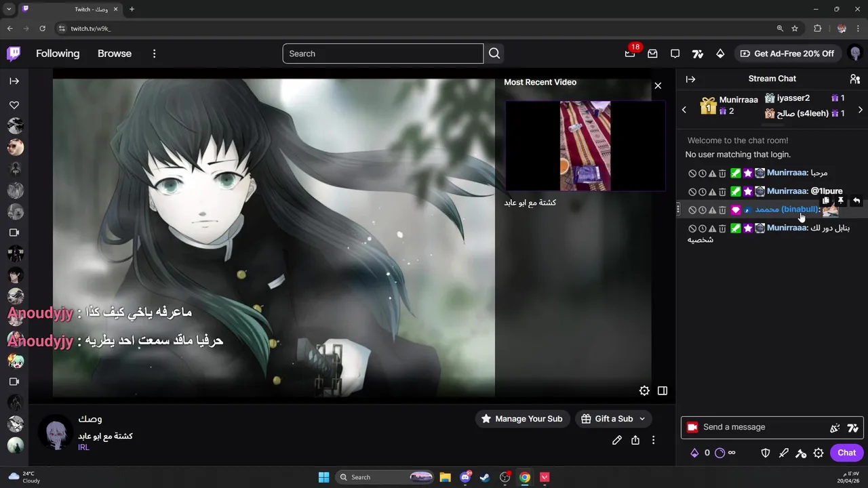Focus the Twitch Search field
This screenshot has height=488, width=868.
click(x=383, y=54)
